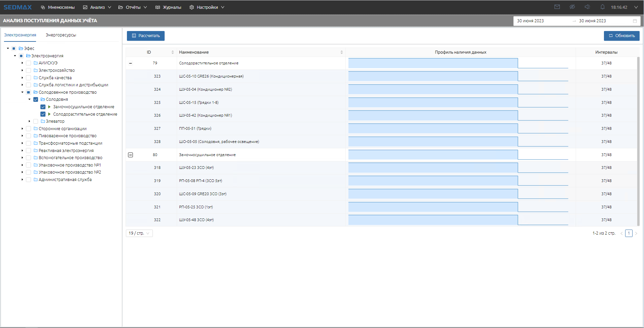The image size is (644, 328).
Task: Open the Отчёты menu
Action: click(x=133, y=7)
